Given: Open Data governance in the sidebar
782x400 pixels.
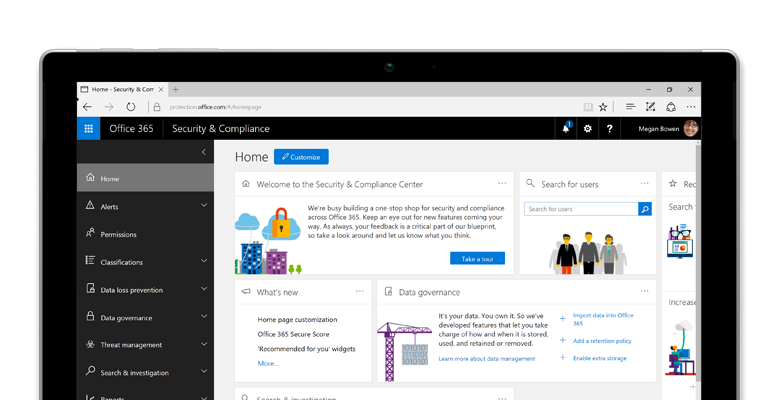Looking at the screenshot, I should [x=145, y=317].
